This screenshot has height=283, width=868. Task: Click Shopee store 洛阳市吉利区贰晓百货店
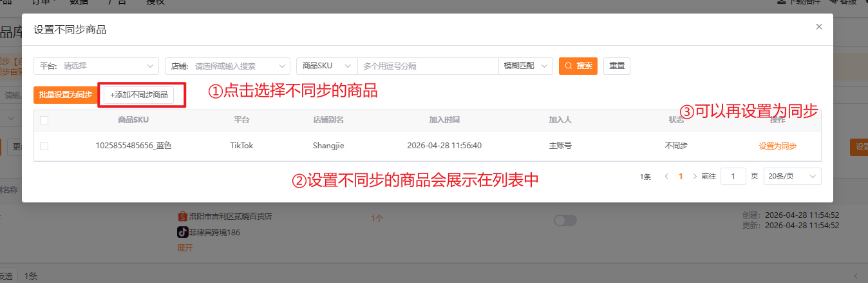point(230,217)
